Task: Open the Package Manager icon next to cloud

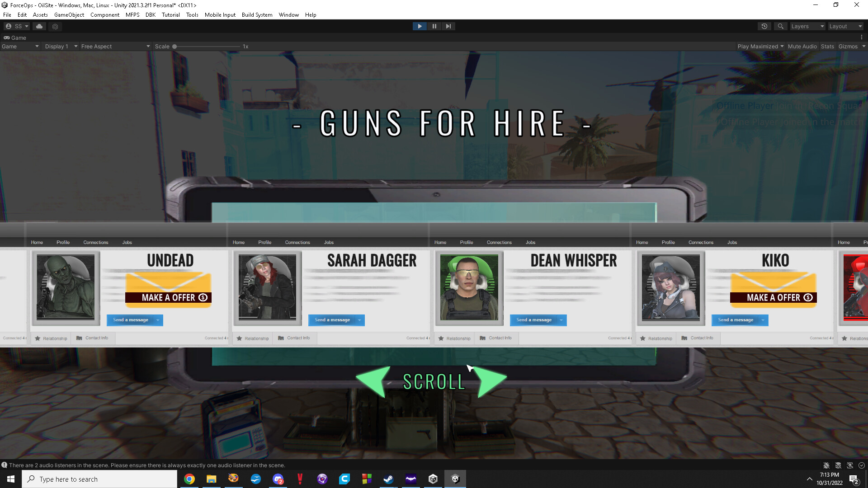Action: coord(55,26)
